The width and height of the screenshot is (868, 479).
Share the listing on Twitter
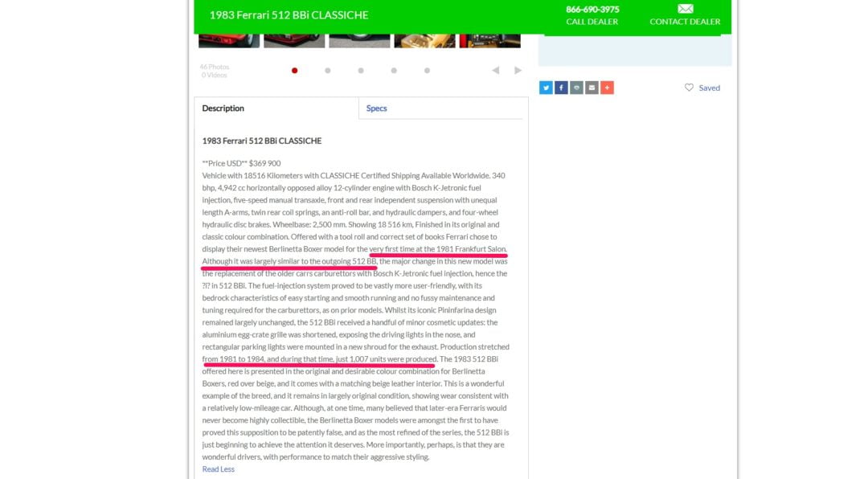(x=546, y=87)
